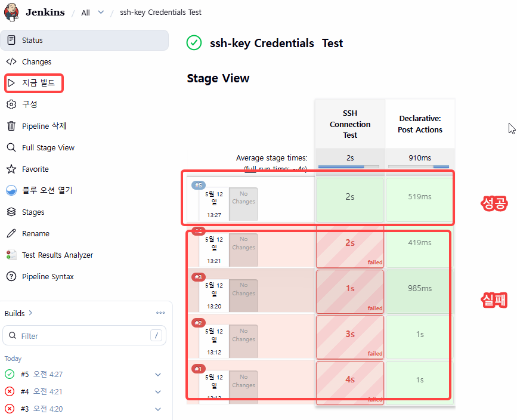517x420 pixels.
Task: Click the play icon for 지금 빌드
Action: click(11, 83)
